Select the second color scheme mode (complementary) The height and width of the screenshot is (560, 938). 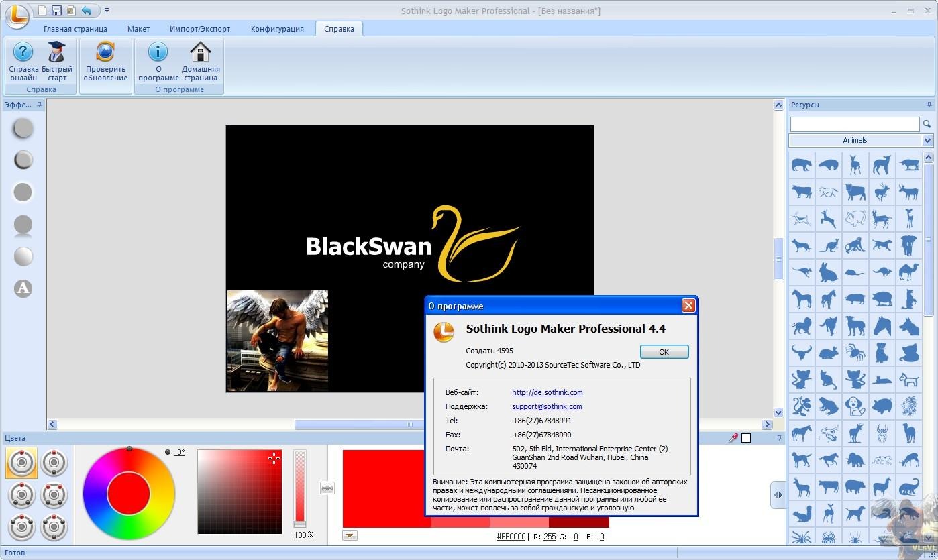tap(54, 462)
